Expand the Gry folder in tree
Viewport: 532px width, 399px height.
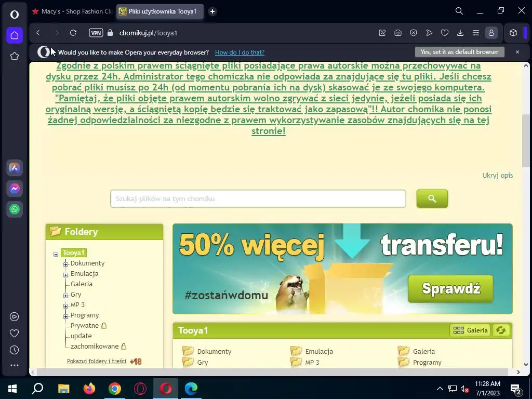pyautogui.click(x=66, y=296)
